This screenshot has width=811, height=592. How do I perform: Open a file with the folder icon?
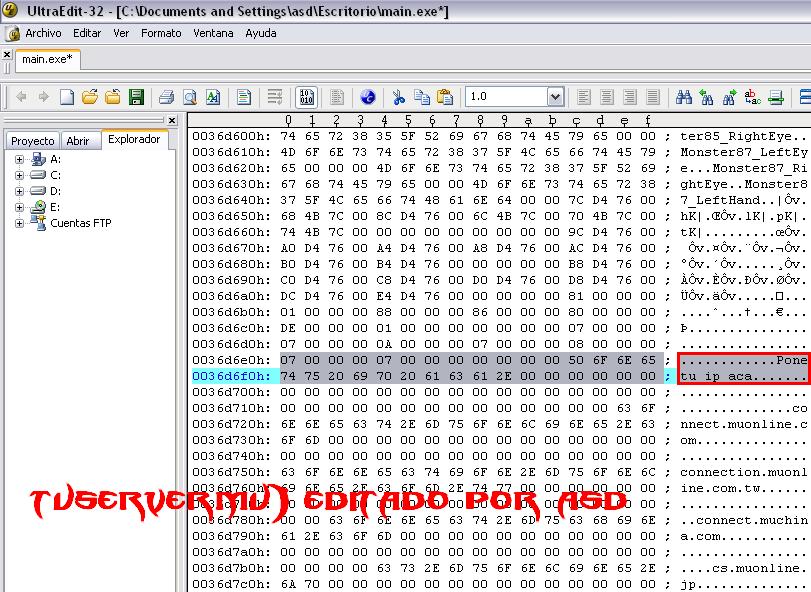[x=89, y=97]
